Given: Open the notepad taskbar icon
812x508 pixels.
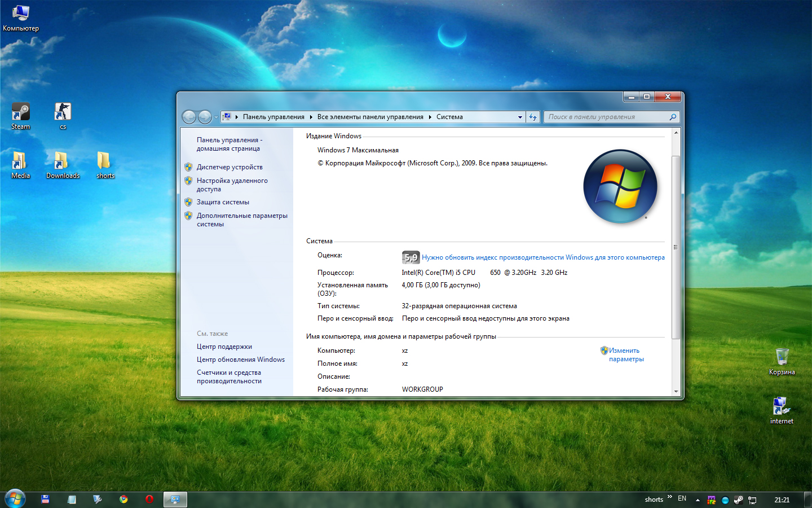Looking at the screenshot, I should pyautogui.click(x=72, y=499).
